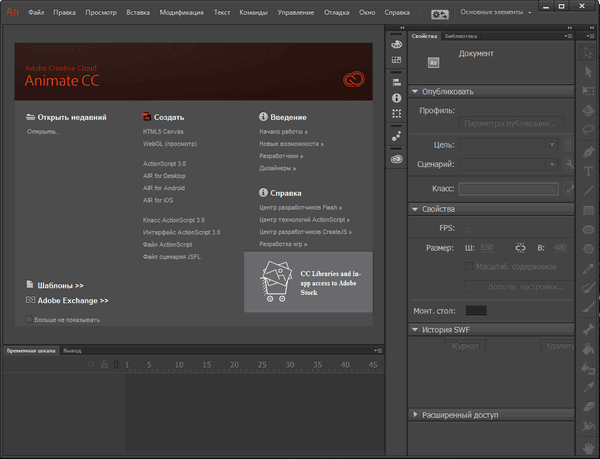Select the Oval tool
Image resolution: width=600 pixels, height=459 pixels.
coord(588,230)
